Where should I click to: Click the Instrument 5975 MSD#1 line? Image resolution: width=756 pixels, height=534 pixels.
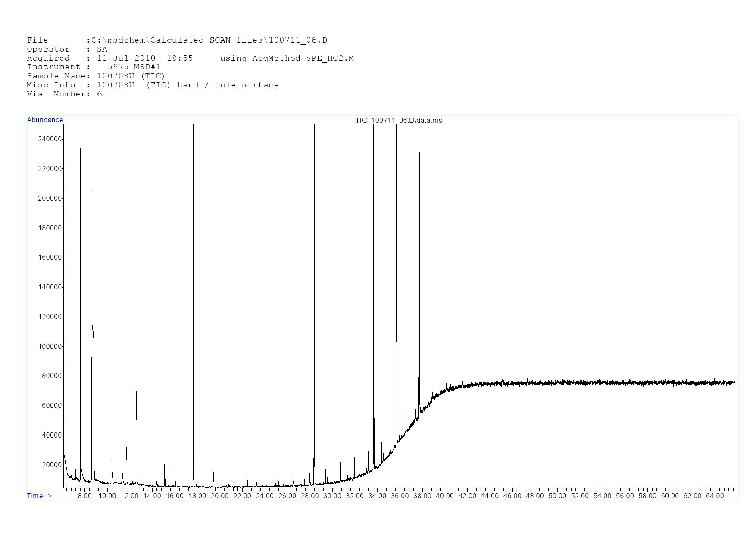coord(94,67)
